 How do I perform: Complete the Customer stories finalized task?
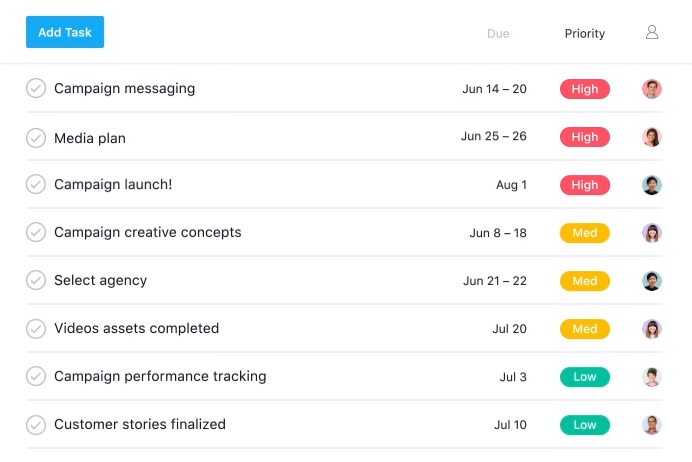tap(36, 424)
